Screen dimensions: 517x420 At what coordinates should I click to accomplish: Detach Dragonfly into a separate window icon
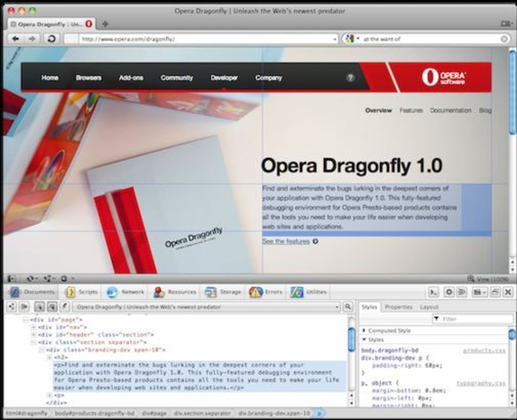point(495,292)
